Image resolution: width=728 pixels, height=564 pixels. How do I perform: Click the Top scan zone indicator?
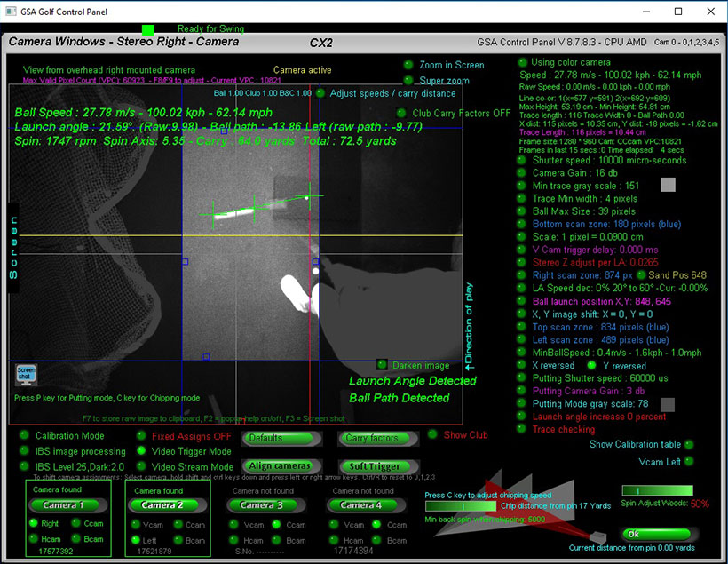pos(521,327)
